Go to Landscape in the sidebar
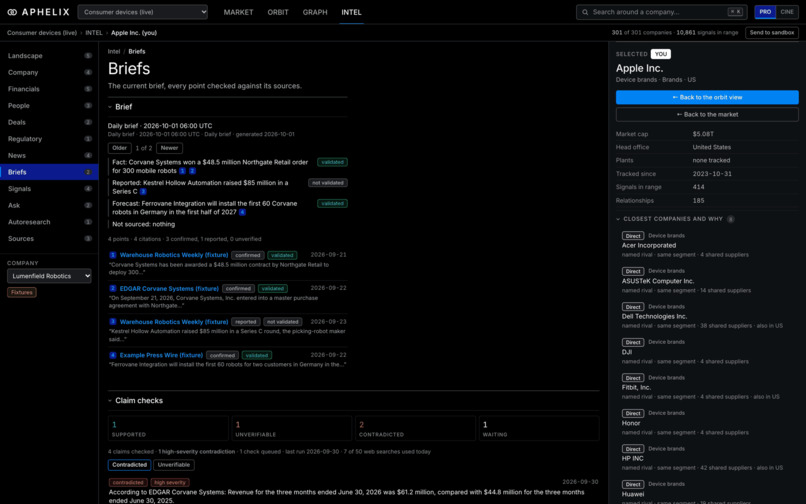Image resolution: width=806 pixels, height=504 pixels. tap(49, 56)
